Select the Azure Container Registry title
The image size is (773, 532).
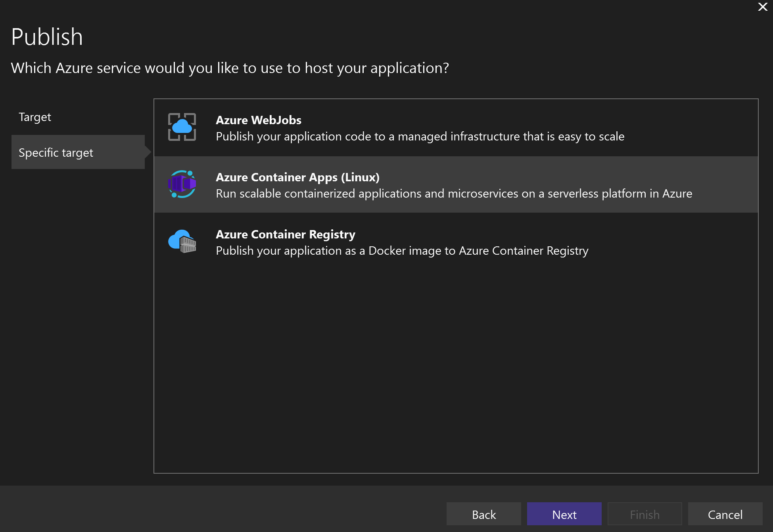pyautogui.click(x=286, y=234)
